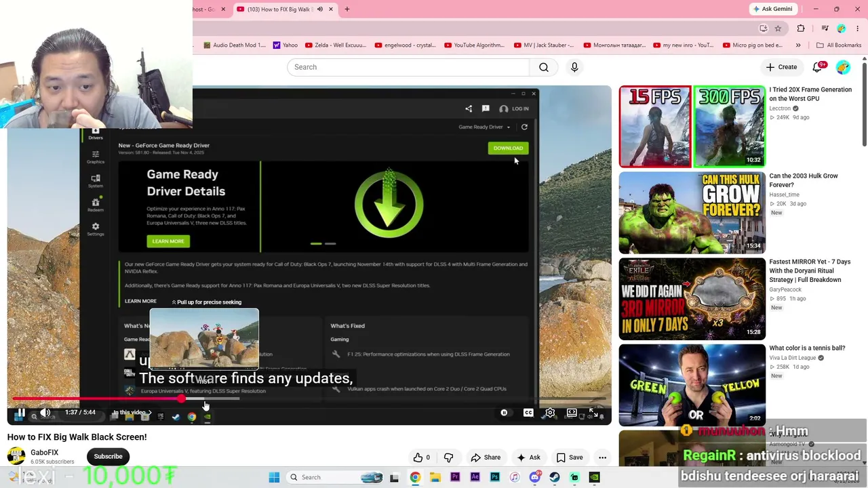Open 'MV | Jack Stauber' bookmark
Image resolution: width=868 pixels, height=488 pixels.
point(544,45)
